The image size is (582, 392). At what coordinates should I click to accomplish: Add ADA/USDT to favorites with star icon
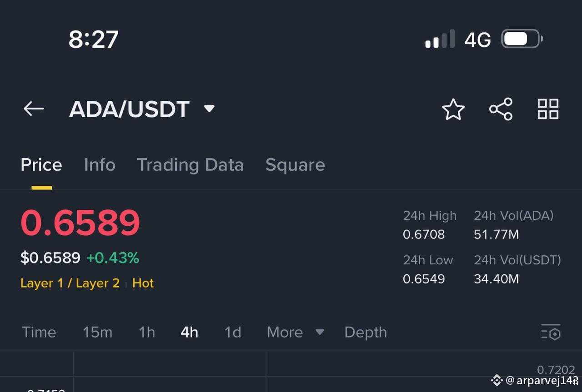453,109
